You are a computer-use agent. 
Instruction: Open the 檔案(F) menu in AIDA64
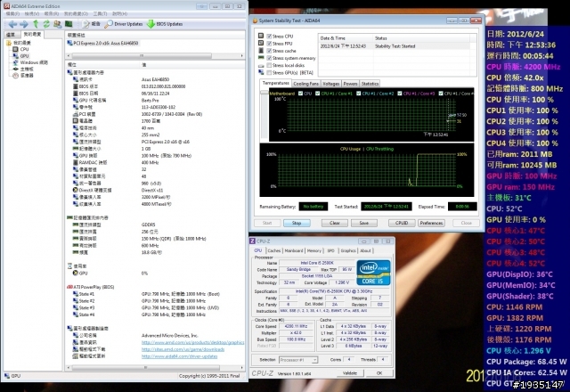[12, 14]
